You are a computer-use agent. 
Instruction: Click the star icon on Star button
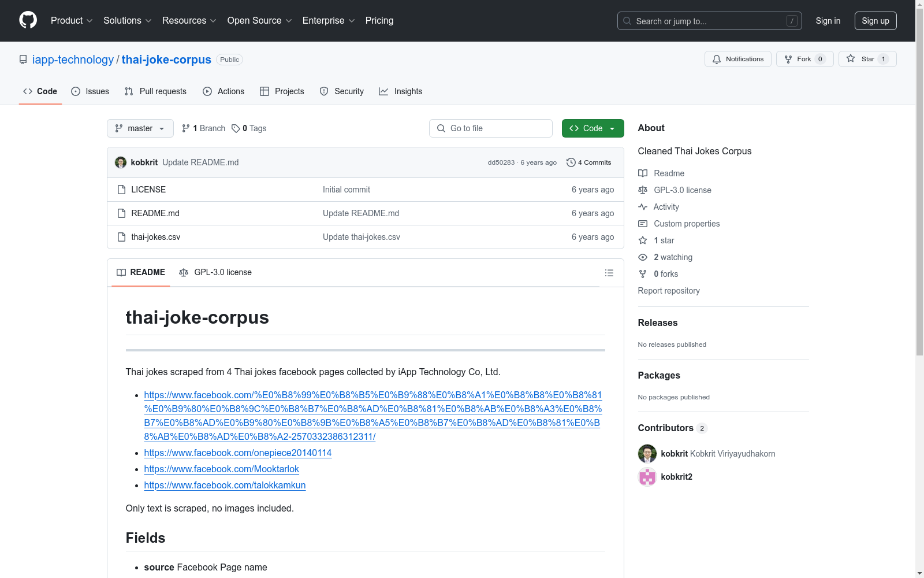click(x=851, y=58)
